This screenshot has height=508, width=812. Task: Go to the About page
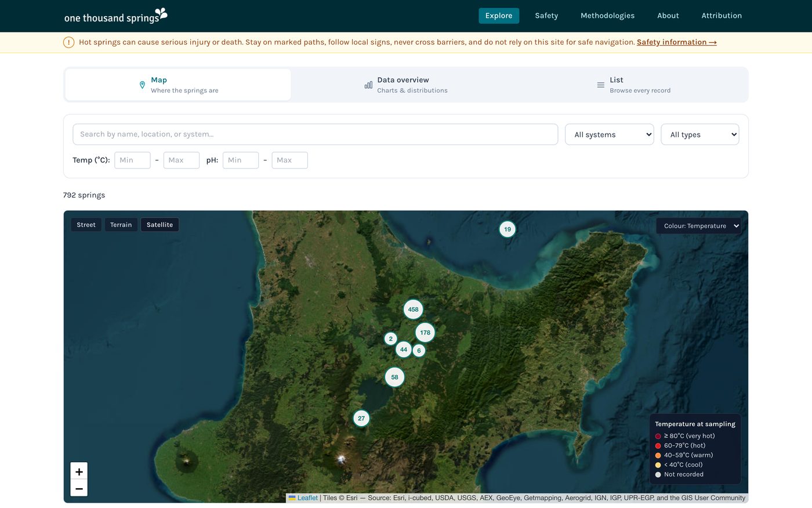click(x=668, y=16)
